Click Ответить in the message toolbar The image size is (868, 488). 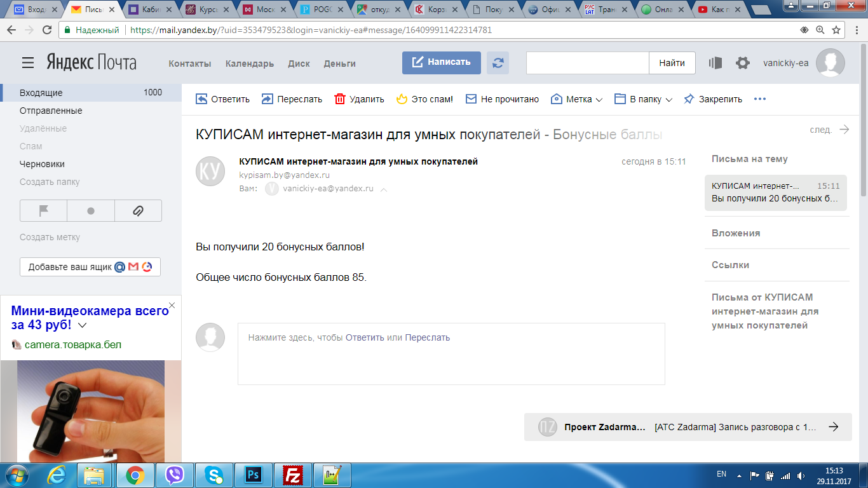pos(222,99)
